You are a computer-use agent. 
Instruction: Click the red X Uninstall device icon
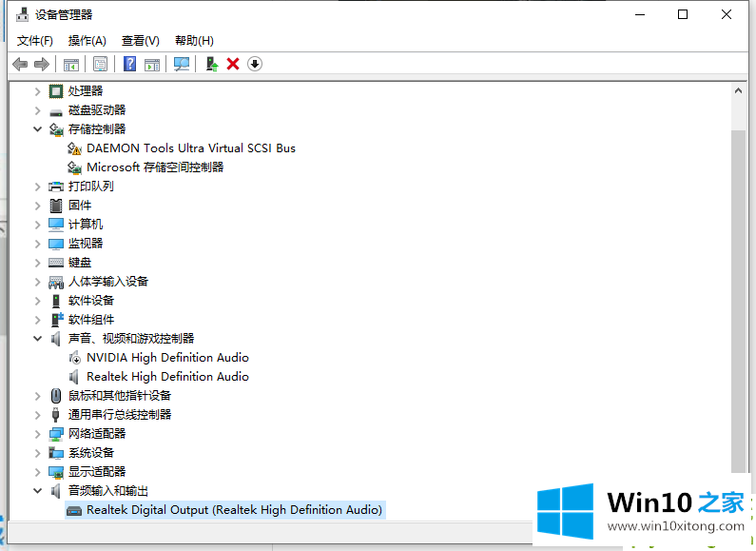tap(233, 64)
